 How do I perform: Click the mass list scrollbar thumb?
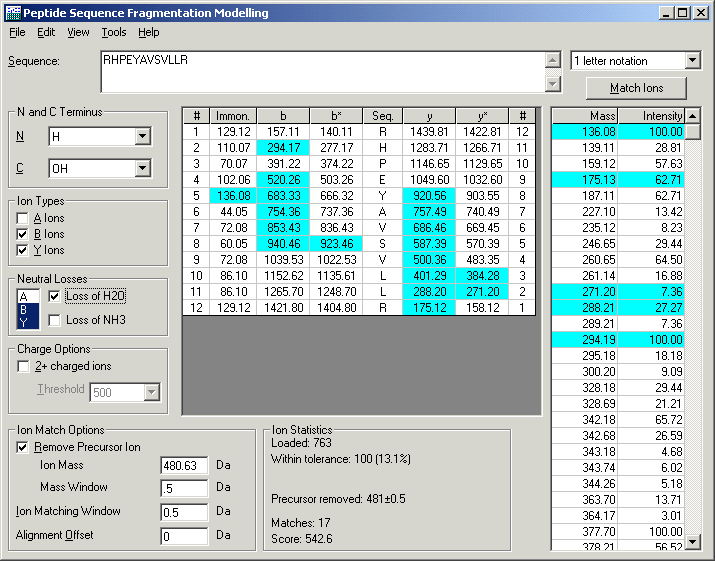click(x=693, y=132)
